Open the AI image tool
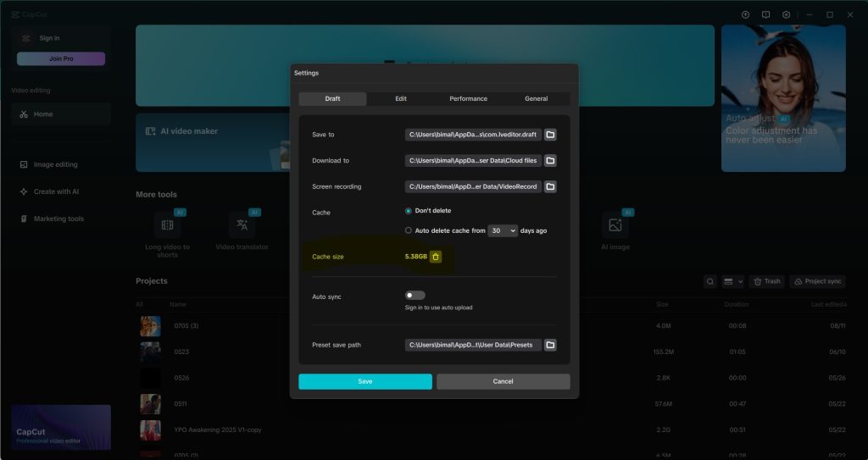The height and width of the screenshot is (460, 868). coord(615,226)
